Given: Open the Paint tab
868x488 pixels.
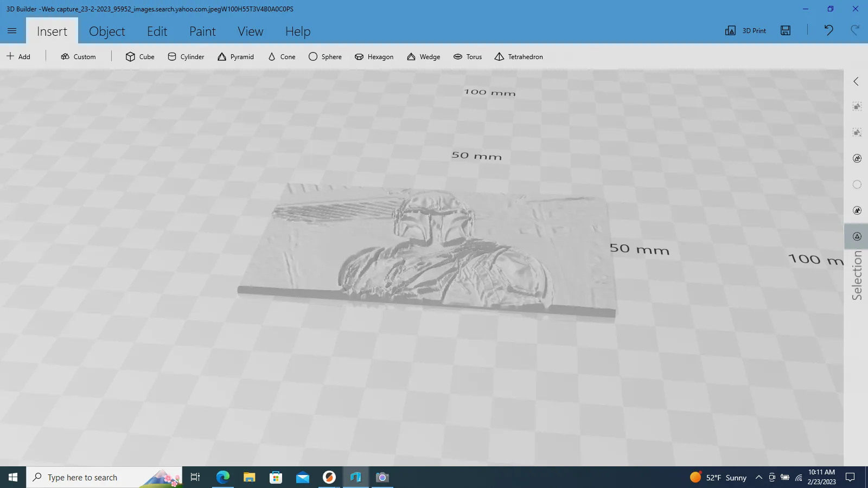Looking at the screenshot, I should point(202,31).
